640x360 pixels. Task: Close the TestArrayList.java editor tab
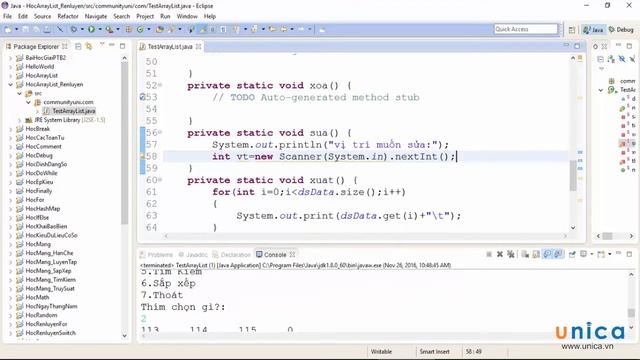(x=198, y=47)
